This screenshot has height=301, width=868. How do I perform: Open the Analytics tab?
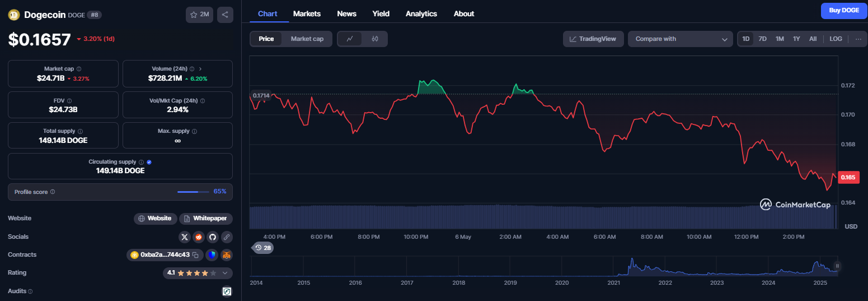pyautogui.click(x=421, y=13)
